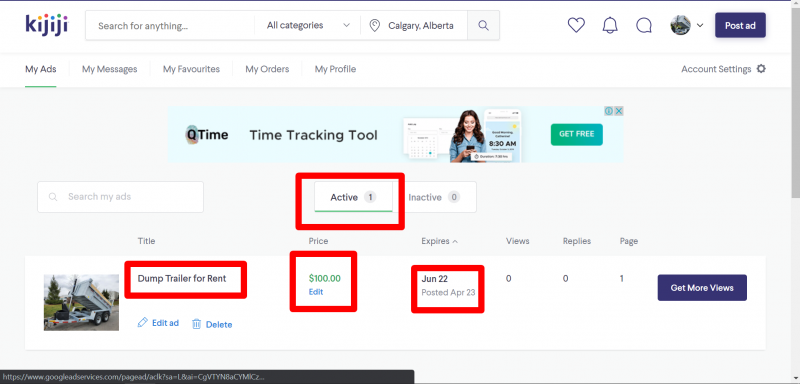Screen dimensions: 800x384
Task: Click the Replies column header
Action: (577, 241)
